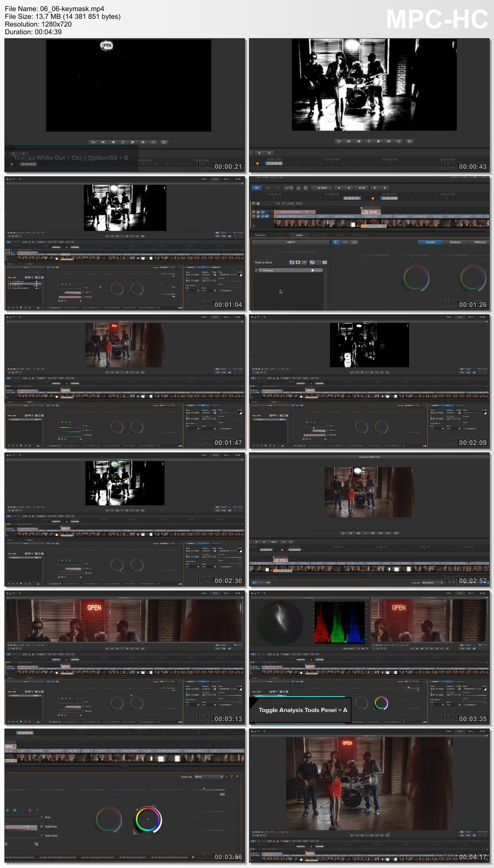This screenshot has height=868, width=494.
Task: Open Look Examples/Temperature tab in 00:03:56
Action: [x=169, y=857]
